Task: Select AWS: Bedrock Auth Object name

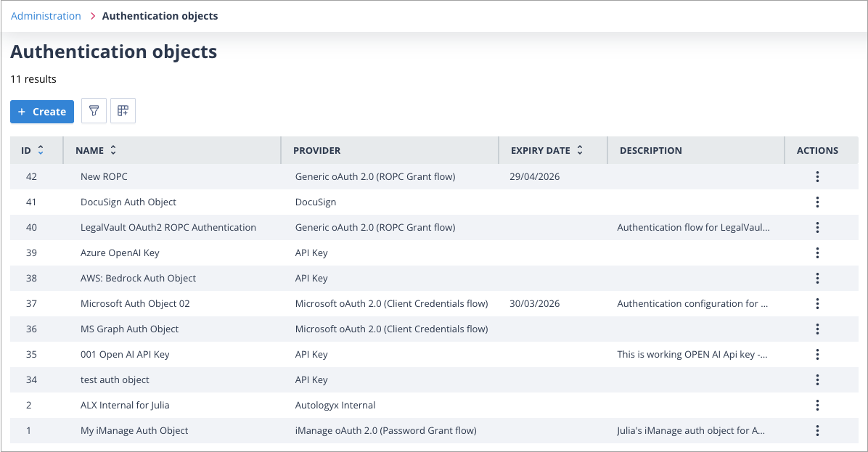Action: (139, 279)
